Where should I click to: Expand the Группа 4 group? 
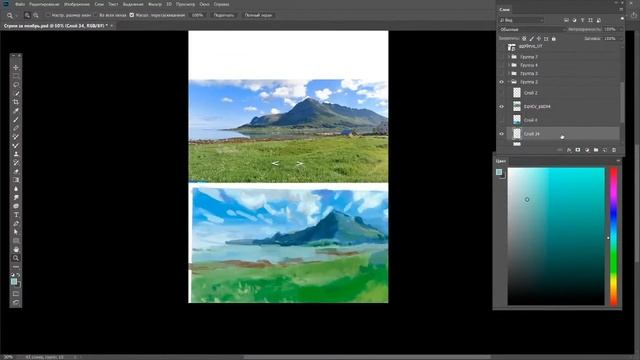click(x=509, y=65)
